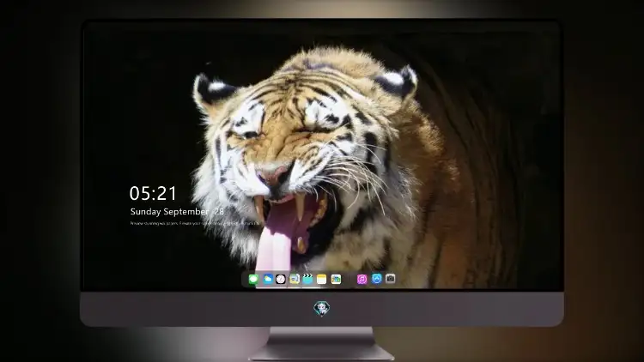Open the Photos gallery app in the dock
Screen dimensions: 644x362
tap(336, 279)
